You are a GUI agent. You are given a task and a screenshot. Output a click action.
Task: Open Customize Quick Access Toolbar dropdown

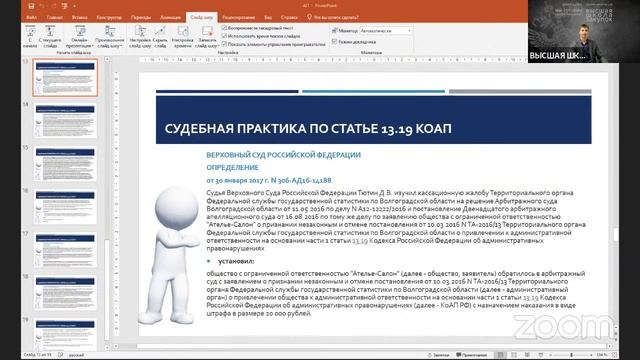pyautogui.click(x=75, y=6)
